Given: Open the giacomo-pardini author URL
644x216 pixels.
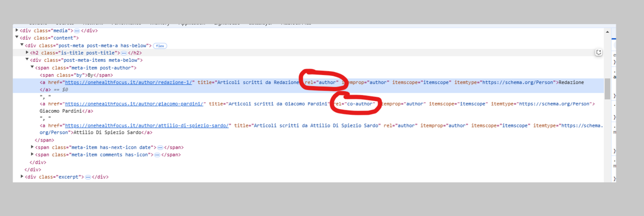Looking at the screenshot, I should click(x=134, y=104).
